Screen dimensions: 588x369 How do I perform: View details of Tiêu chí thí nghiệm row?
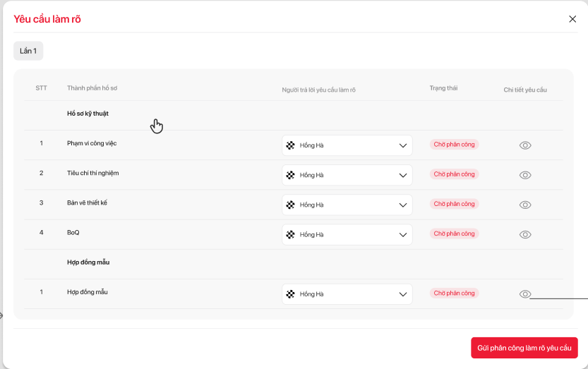pos(525,175)
